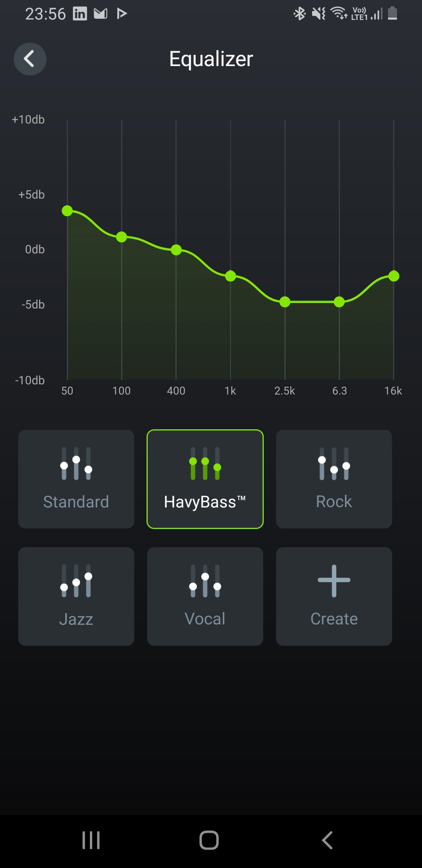The width and height of the screenshot is (422, 868).
Task: Select the 6.3 band equalizer node
Action: (339, 302)
